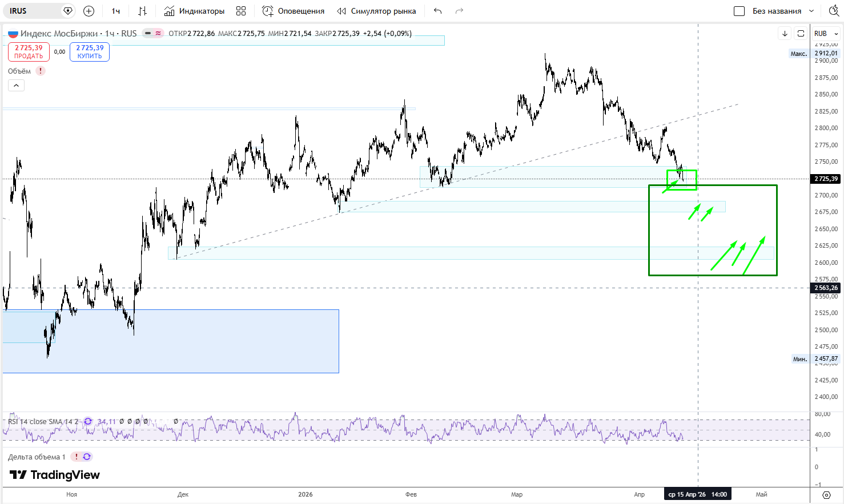Undo the last chart action
Screen dimensions: 844x504
pos(438,11)
